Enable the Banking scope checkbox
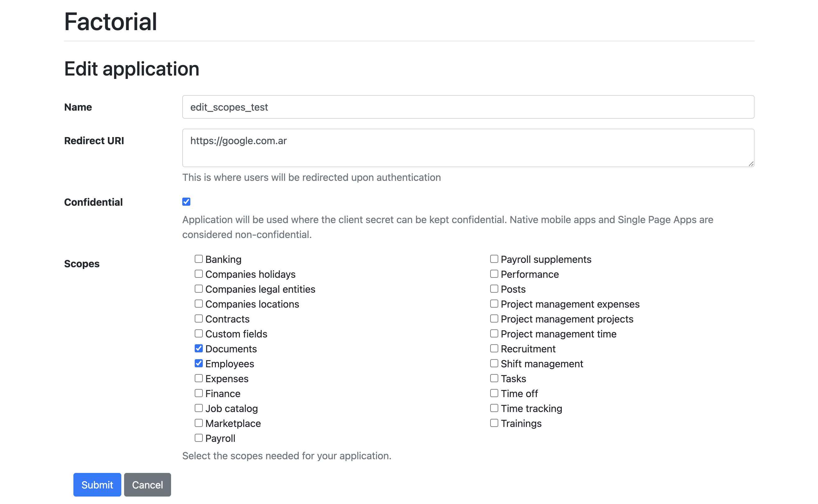Screen dimensions: 818x504 198,259
